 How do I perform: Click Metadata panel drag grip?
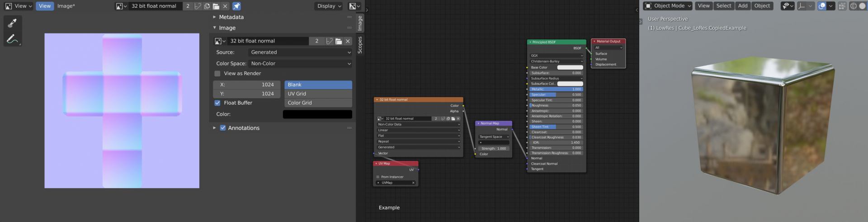tap(349, 17)
